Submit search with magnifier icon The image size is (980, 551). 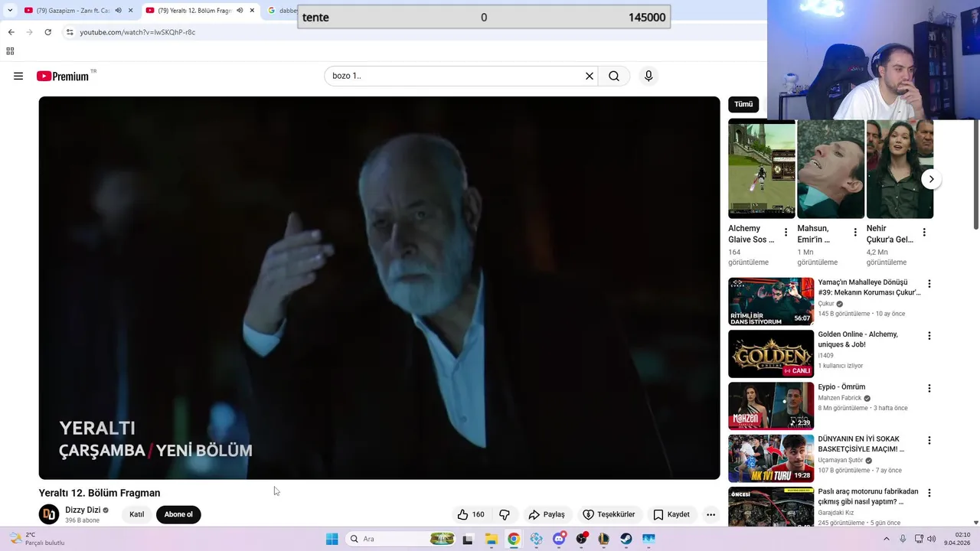point(614,76)
